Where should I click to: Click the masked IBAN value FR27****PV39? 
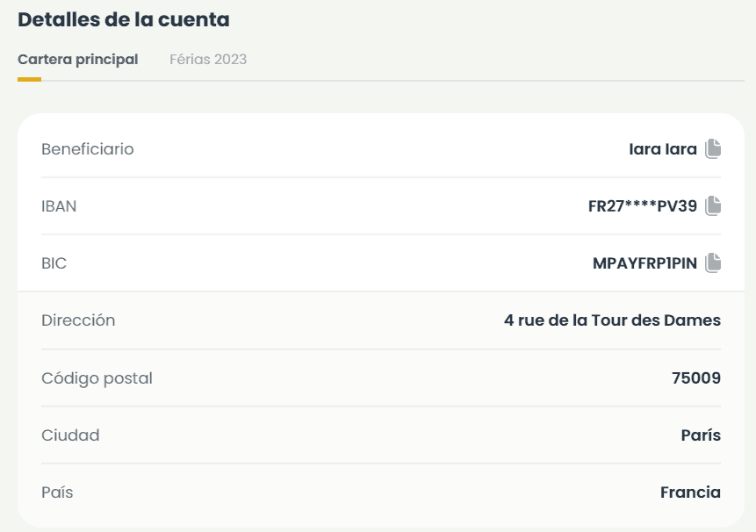[x=642, y=206]
